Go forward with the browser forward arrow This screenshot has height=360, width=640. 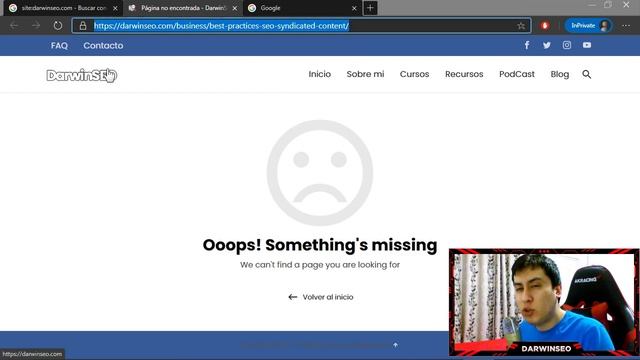(x=36, y=26)
